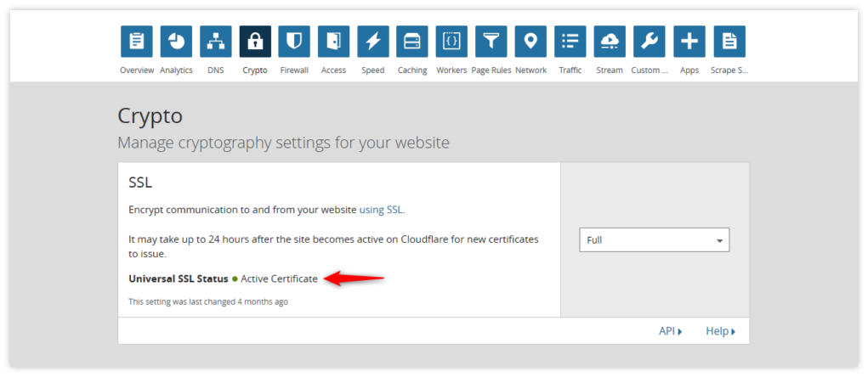Open the Network location pin icon
This screenshot has height=377, width=868.
point(530,42)
